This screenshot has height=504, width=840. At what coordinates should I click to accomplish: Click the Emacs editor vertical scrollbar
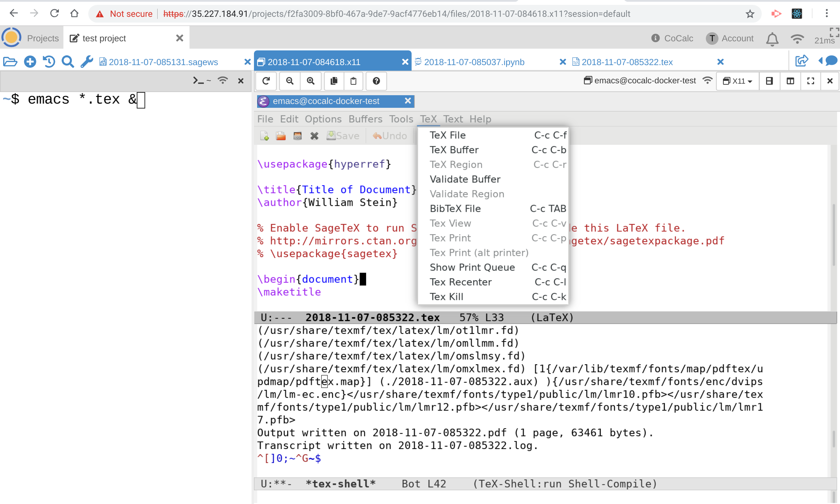point(834,234)
